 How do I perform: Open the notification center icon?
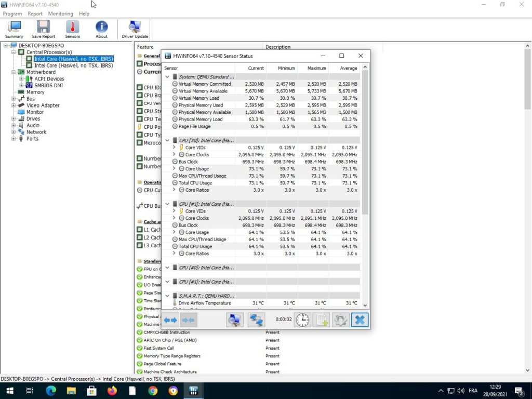click(x=519, y=391)
